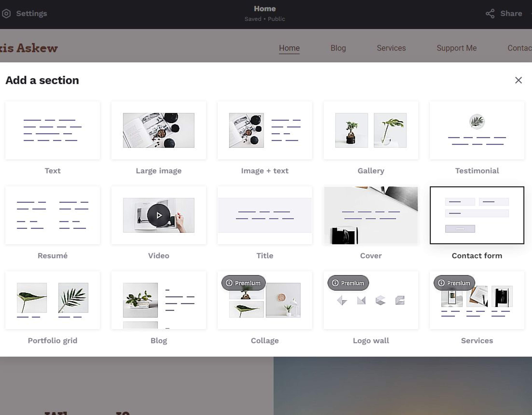Click the Premium info icon on Logo wall
The height and width of the screenshot is (415, 532).
(x=335, y=283)
